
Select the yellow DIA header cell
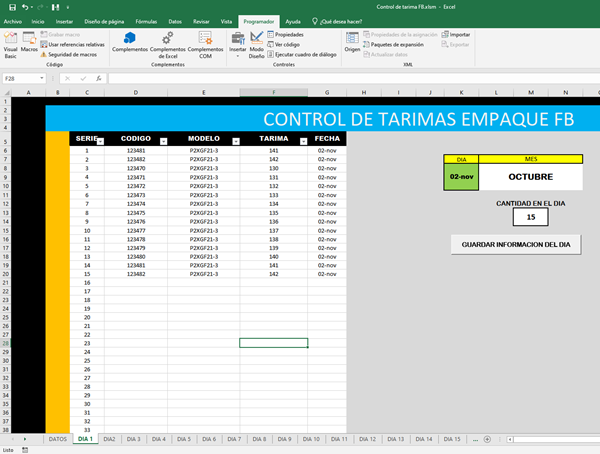point(461,159)
